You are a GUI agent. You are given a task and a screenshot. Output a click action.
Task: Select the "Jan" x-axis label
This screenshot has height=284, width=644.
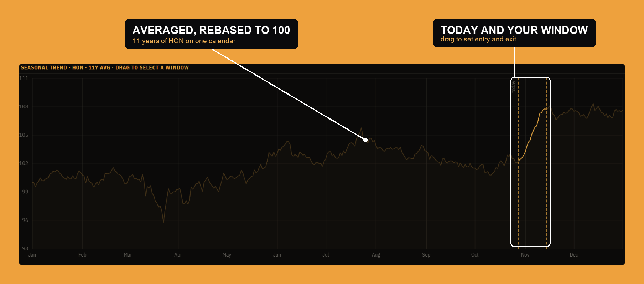[x=32, y=255]
